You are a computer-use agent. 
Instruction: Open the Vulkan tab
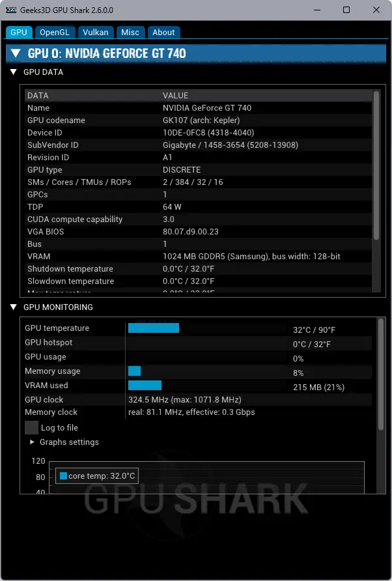[96, 32]
